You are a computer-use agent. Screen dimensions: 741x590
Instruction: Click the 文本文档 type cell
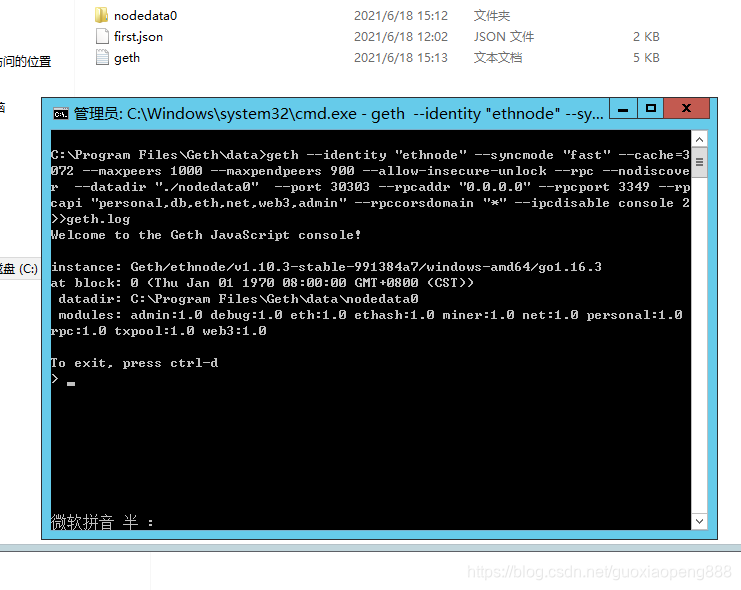tap(498, 58)
